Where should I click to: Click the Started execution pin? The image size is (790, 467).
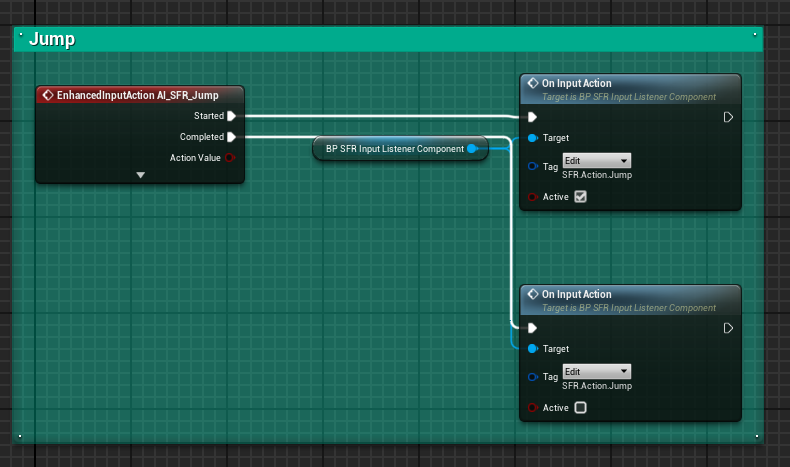click(231, 116)
